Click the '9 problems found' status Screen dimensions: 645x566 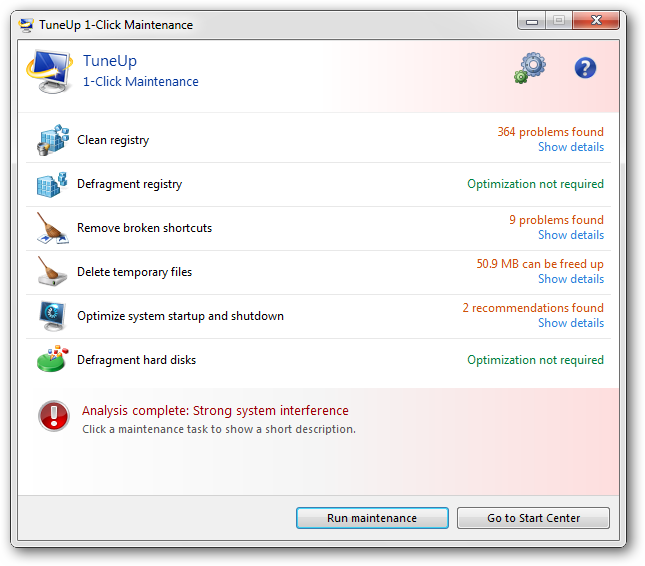click(x=556, y=220)
